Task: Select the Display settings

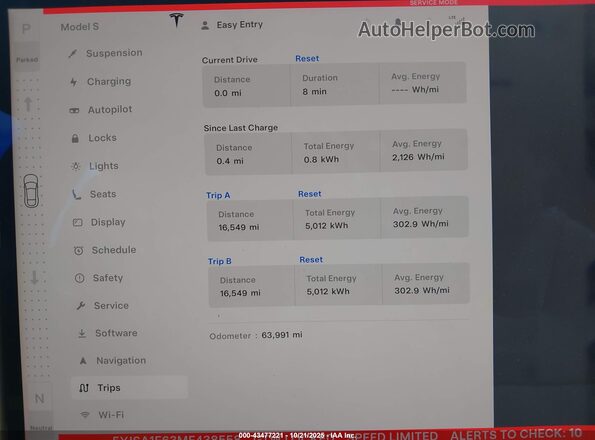Action: tap(99, 222)
